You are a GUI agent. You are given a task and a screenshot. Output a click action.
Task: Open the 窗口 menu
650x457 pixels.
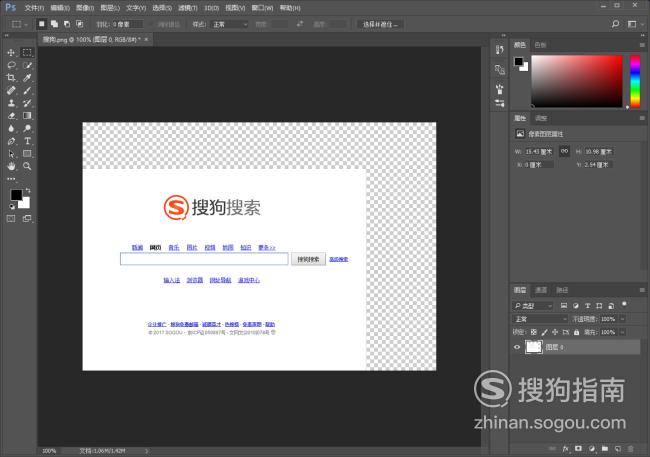tap(262, 8)
